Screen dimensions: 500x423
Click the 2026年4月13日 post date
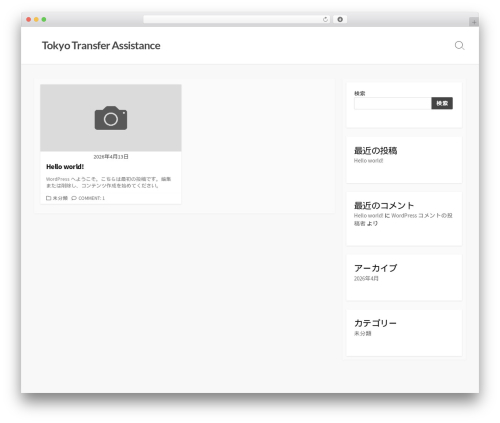(x=111, y=157)
